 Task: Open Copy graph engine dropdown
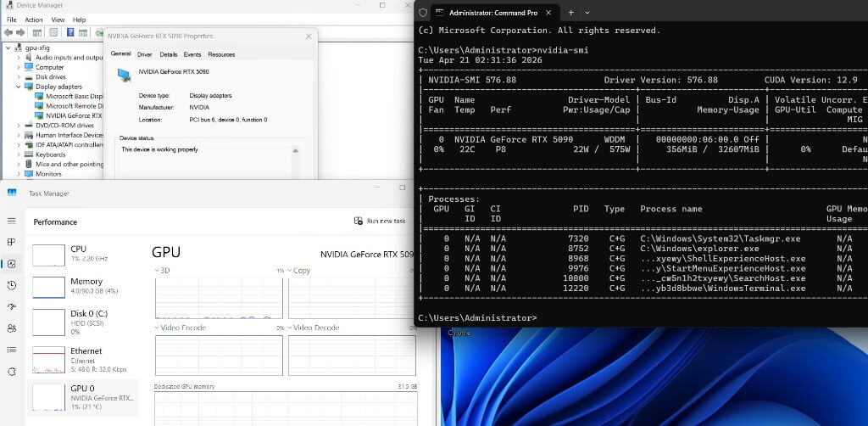point(290,271)
